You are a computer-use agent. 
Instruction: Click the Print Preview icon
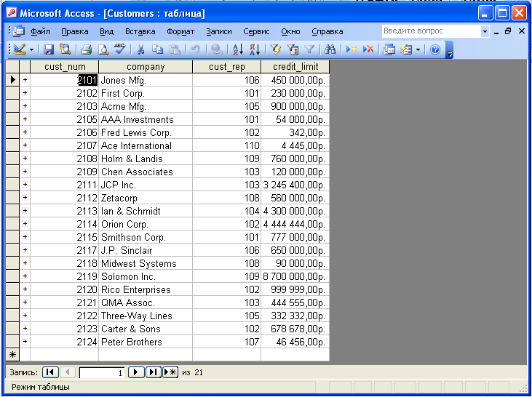click(x=103, y=49)
